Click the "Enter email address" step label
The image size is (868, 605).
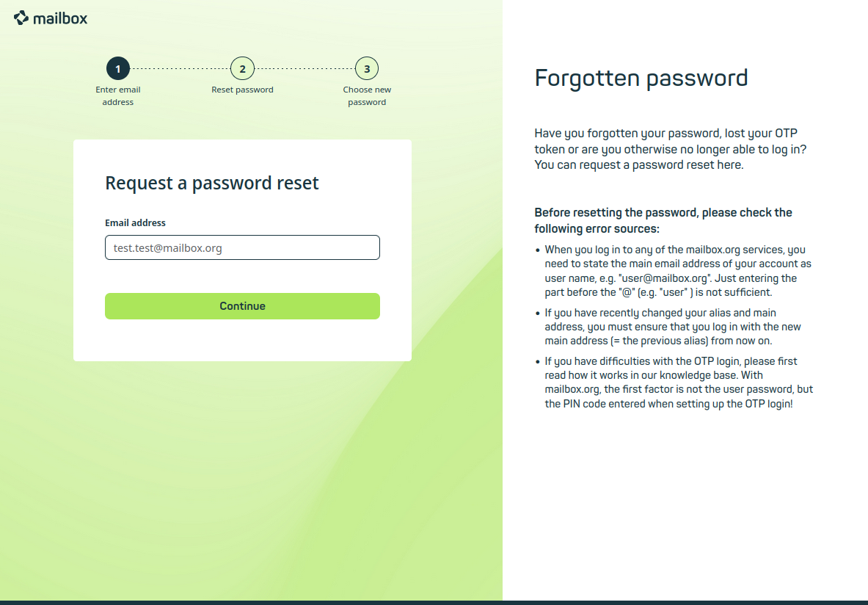[x=118, y=95]
